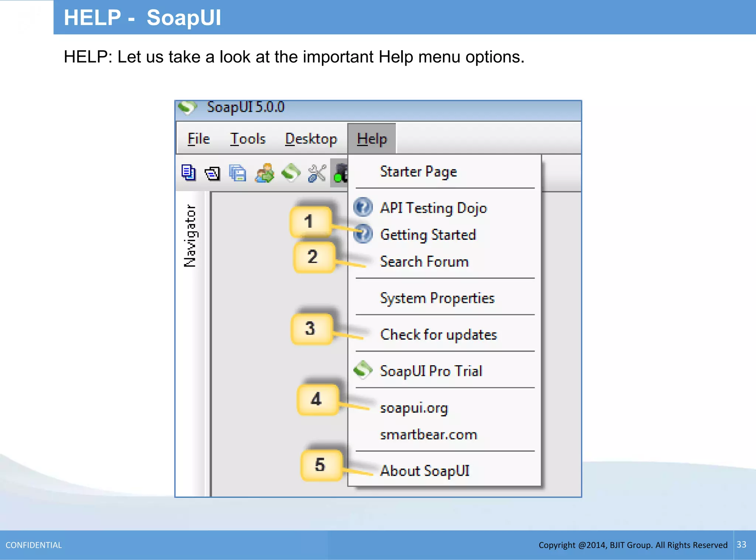Screen dimensions: 756x560
Task: Open the Forum toolbar icon
Action: [x=264, y=173]
